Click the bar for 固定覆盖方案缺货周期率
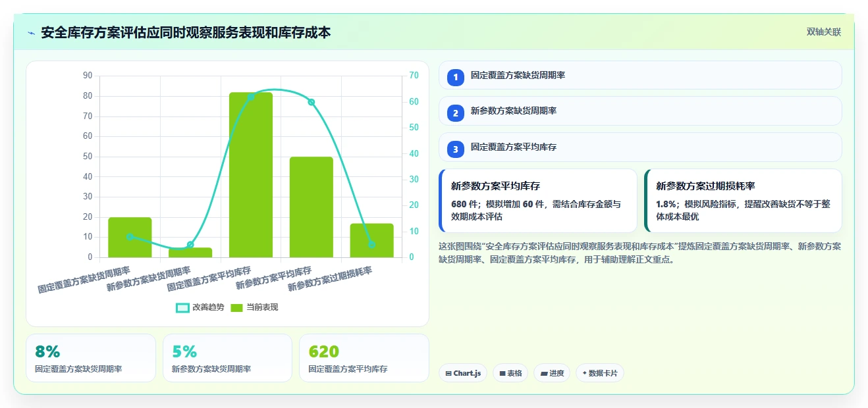The height and width of the screenshot is (408, 868). (x=130, y=238)
